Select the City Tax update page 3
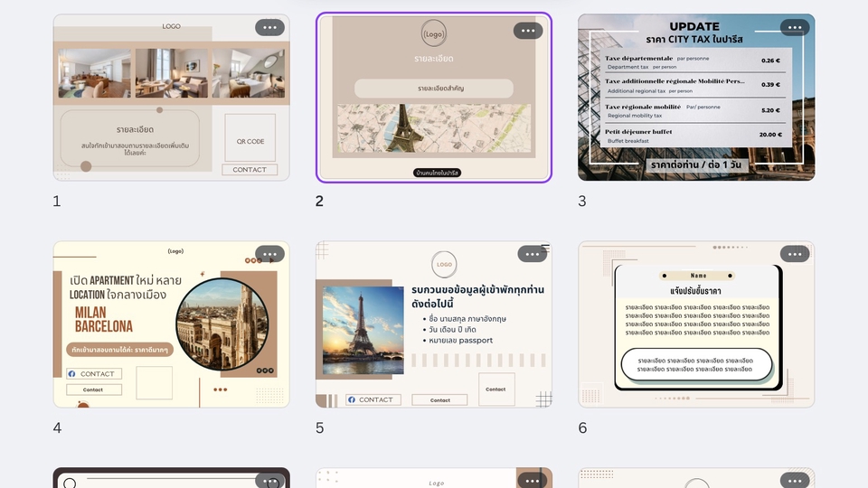Viewport: 868px width, 488px height. pos(696,98)
